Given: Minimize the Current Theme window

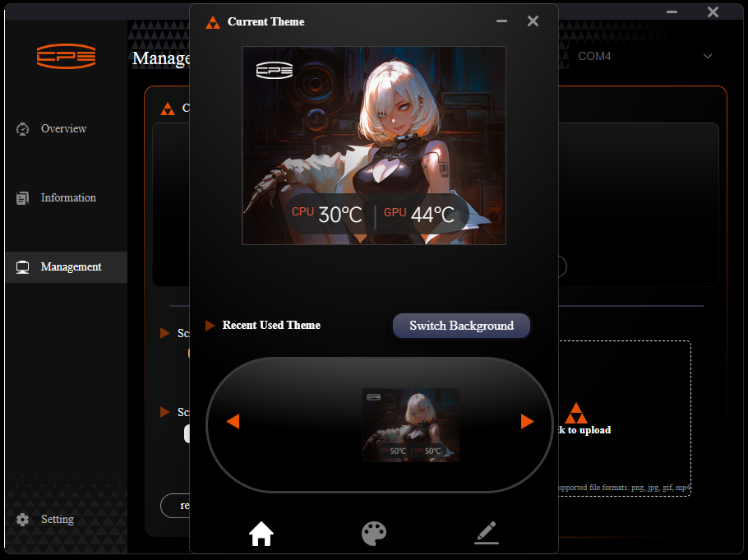Looking at the screenshot, I should (501, 21).
